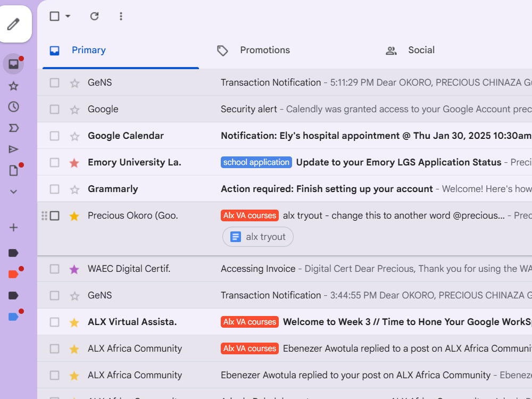
Task: Tick the checkbox for the Google Calendar email
Action: pyautogui.click(x=54, y=136)
